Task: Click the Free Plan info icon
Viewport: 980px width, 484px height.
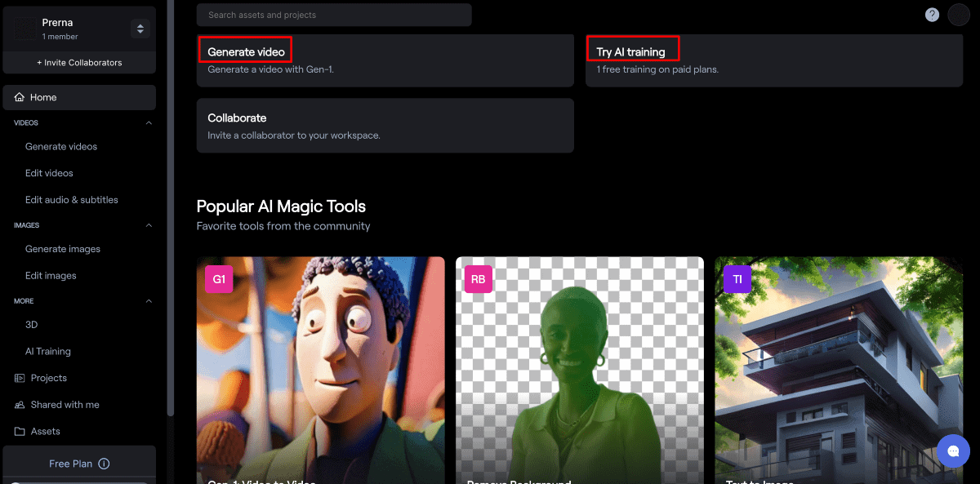Action: pos(104,464)
